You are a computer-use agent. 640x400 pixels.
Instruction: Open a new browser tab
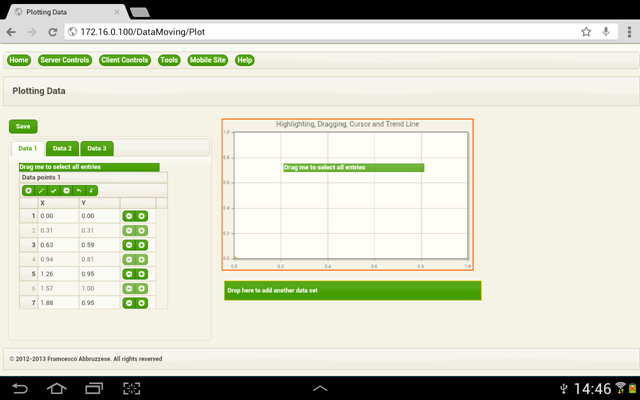pos(140,13)
